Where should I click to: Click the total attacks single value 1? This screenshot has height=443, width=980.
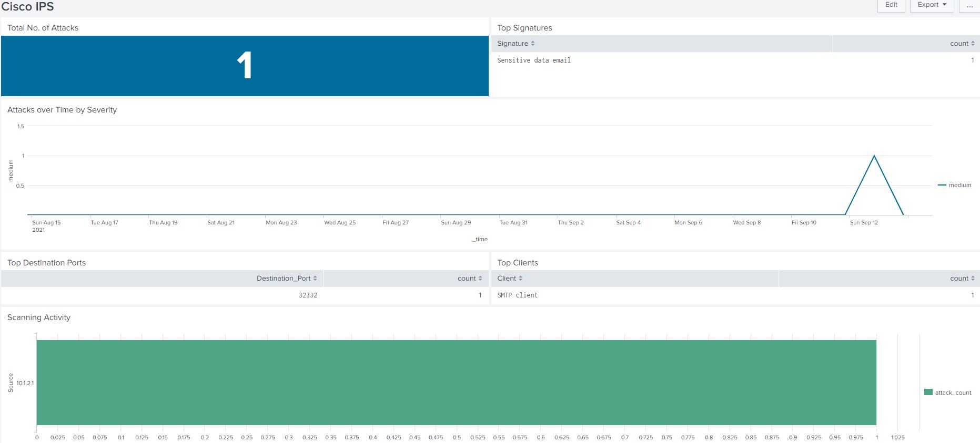[245, 66]
